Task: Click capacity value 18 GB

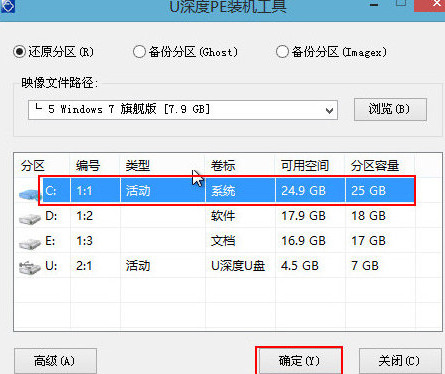Action: click(x=368, y=216)
